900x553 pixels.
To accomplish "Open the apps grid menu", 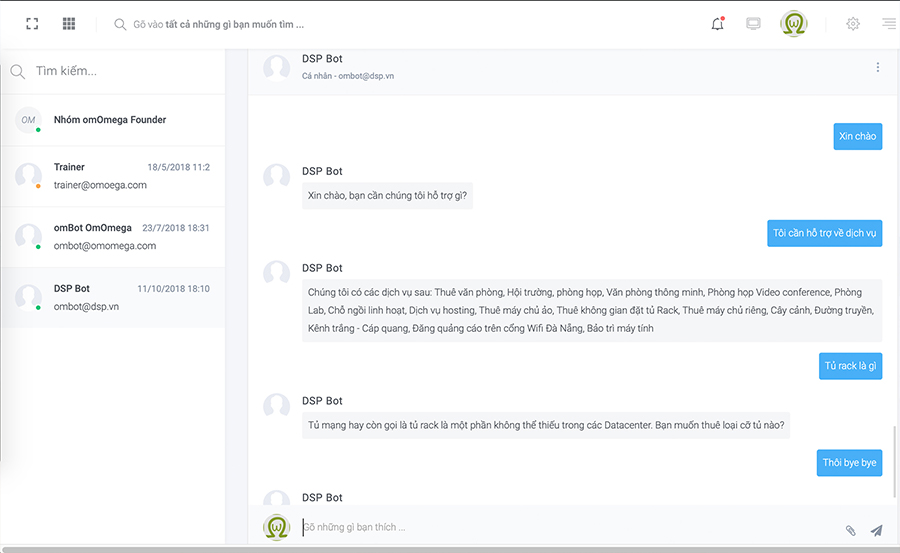I will tap(69, 24).
